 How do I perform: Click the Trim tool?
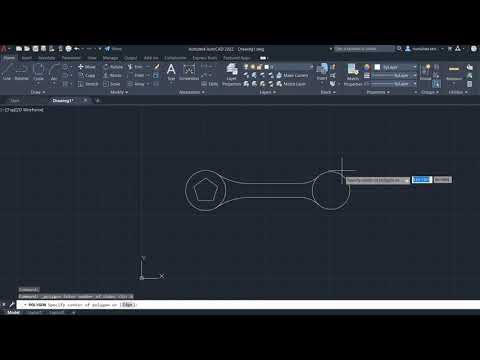tap(135, 67)
